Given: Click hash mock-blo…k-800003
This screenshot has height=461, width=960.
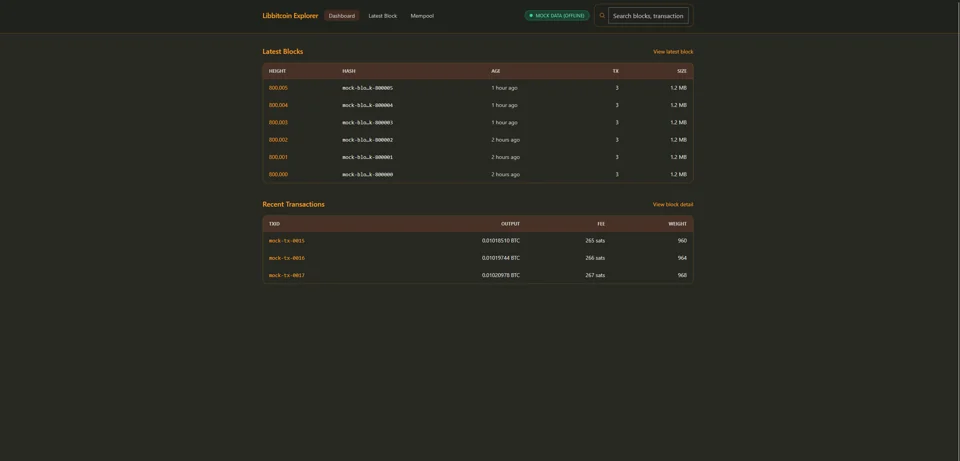Looking at the screenshot, I should [367, 122].
